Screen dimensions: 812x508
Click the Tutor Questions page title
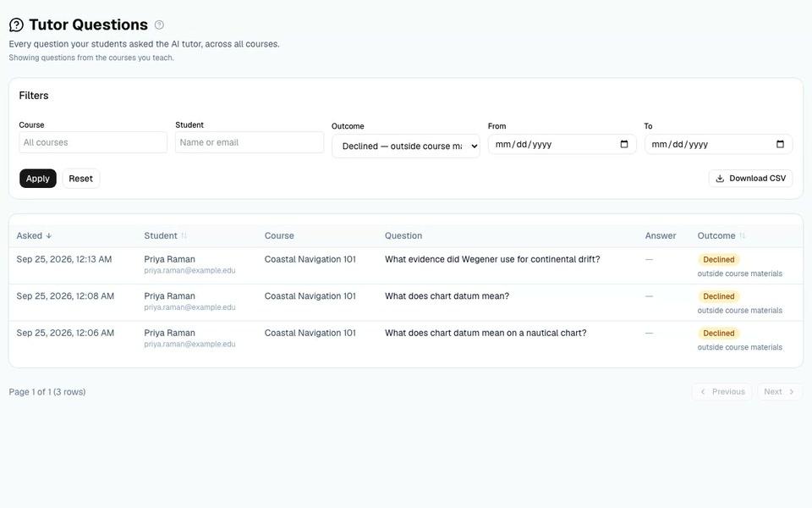click(x=89, y=25)
